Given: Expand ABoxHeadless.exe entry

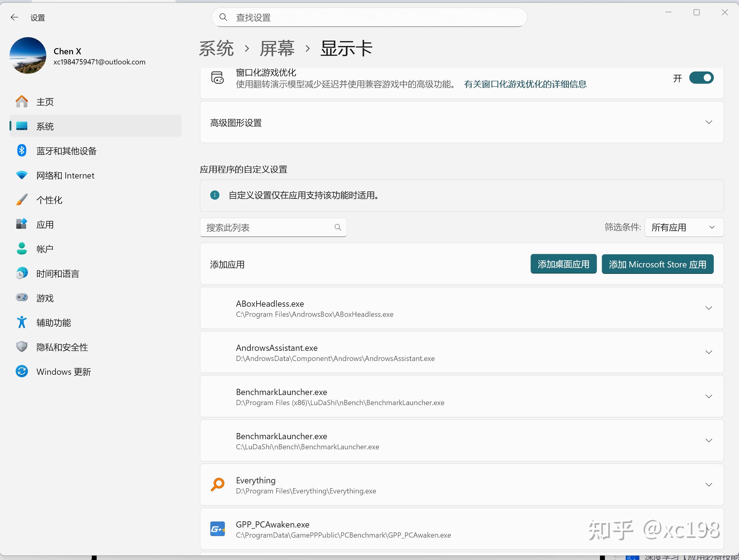Looking at the screenshot, I should (x=709, y=308).
